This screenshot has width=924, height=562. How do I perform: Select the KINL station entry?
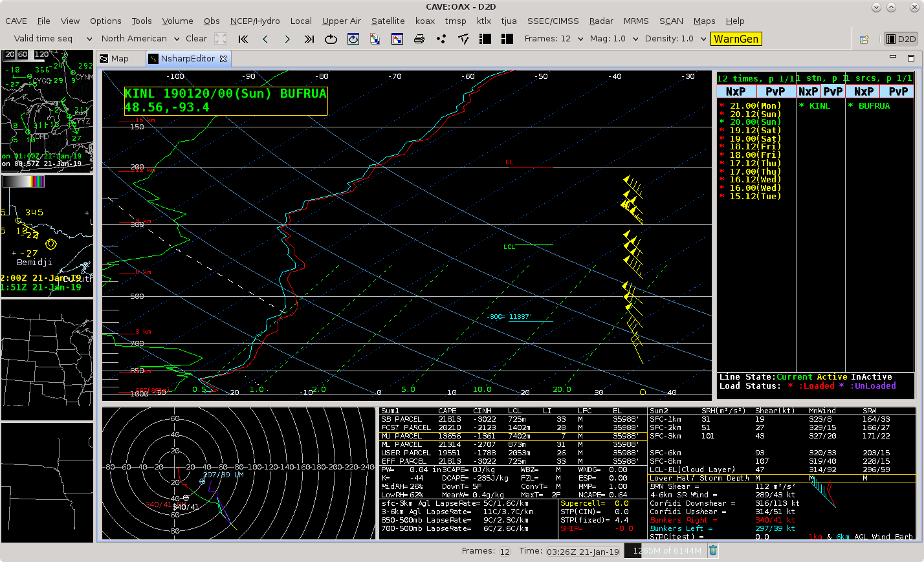815,106
